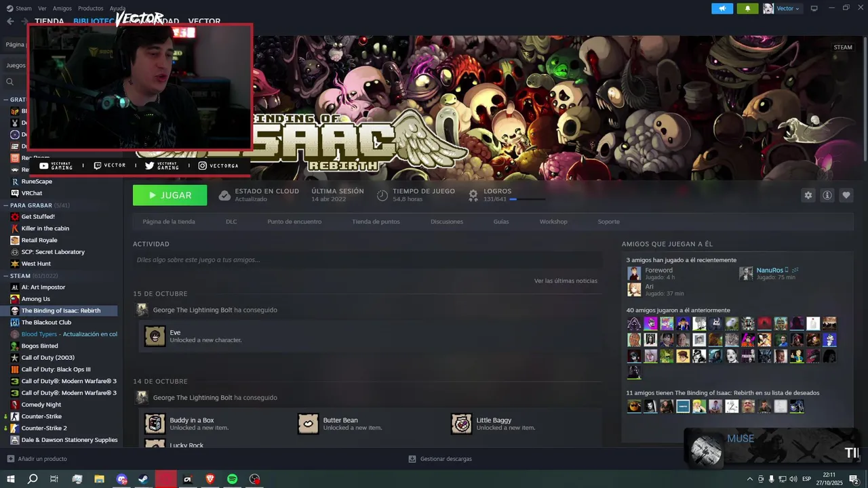Click the library search magnifier icon

pos(10,82)
